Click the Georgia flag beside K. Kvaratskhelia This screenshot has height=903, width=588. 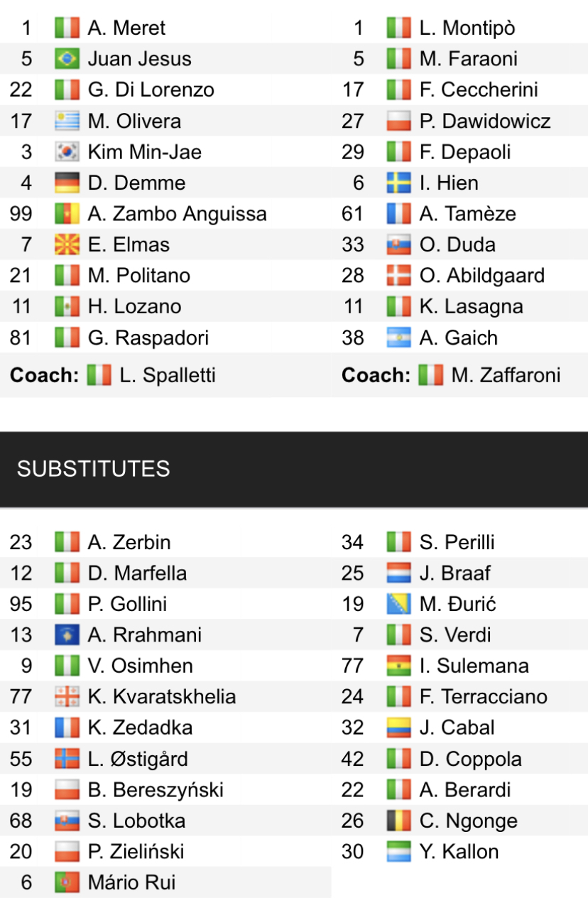click(67, 697)
